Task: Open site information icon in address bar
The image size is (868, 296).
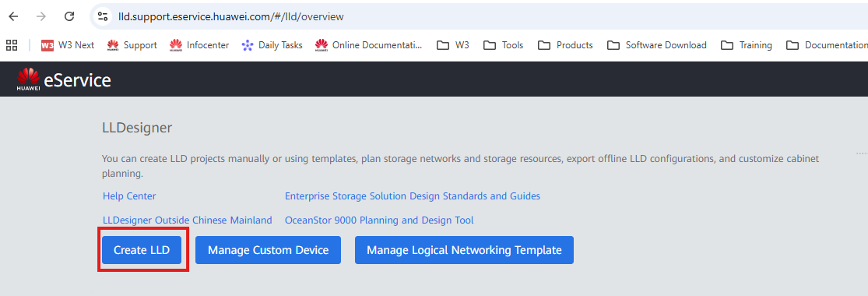Action: [x=103, y=16]
